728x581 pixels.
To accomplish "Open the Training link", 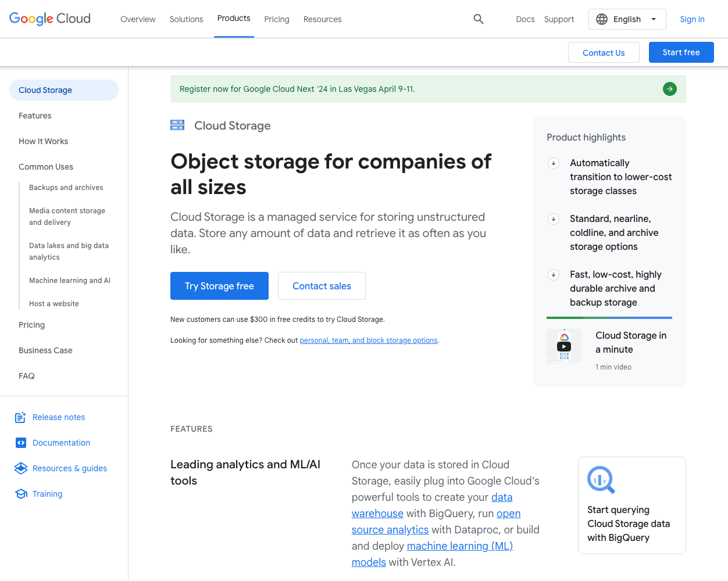I will coord(47,494).
